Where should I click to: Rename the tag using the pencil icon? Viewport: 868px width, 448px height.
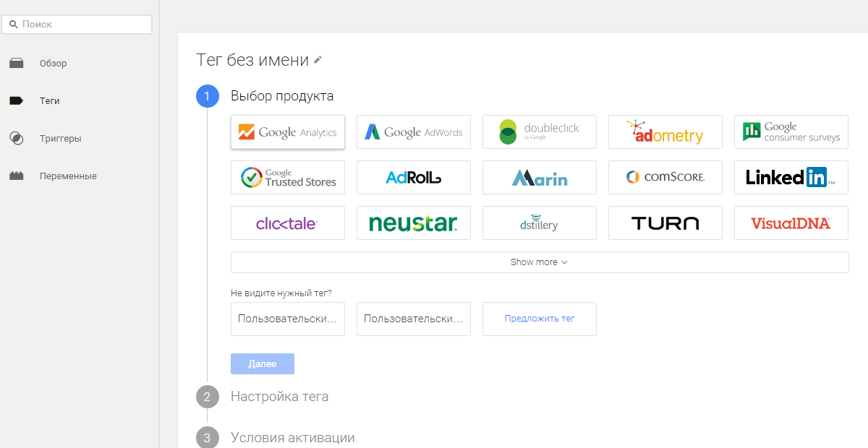(x=317, y=60)
